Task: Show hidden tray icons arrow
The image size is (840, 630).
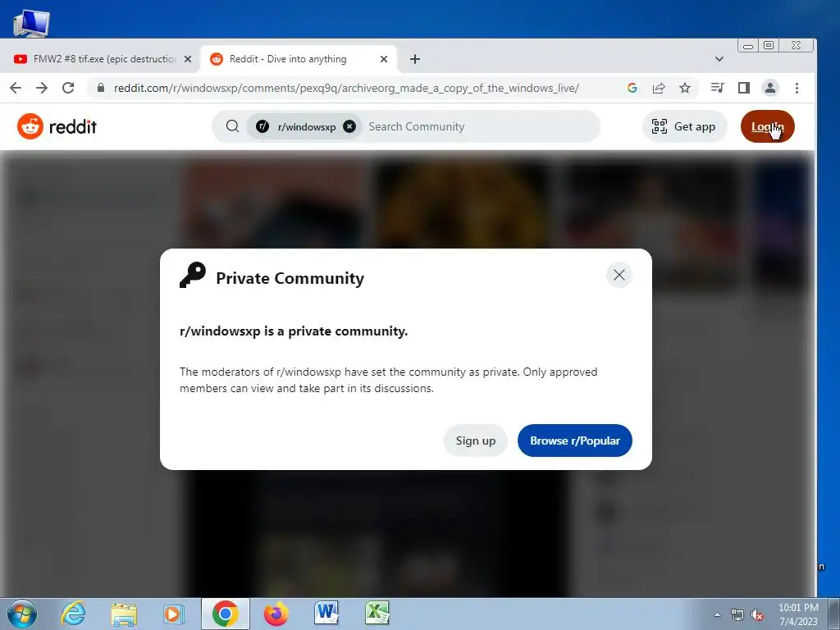Action: pos(717,615)
